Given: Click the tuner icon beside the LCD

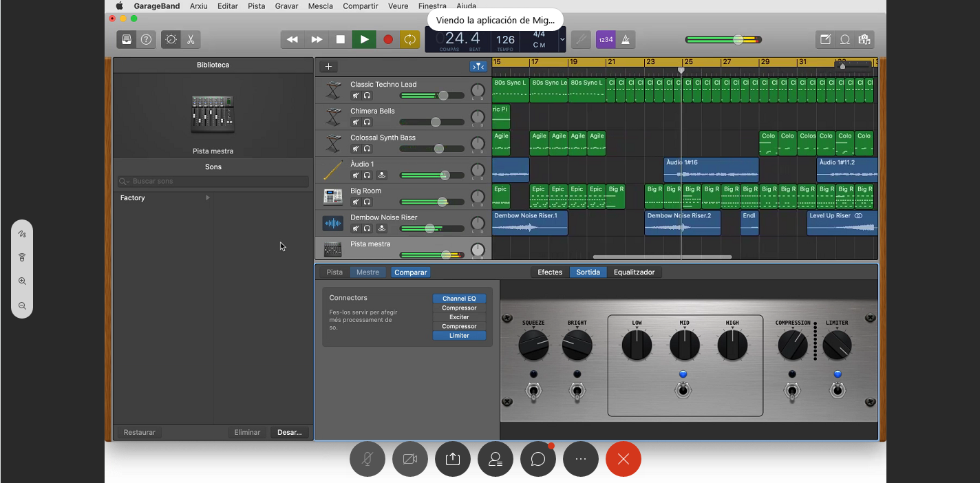Looking at the screenshot, I should click(582, 39).
